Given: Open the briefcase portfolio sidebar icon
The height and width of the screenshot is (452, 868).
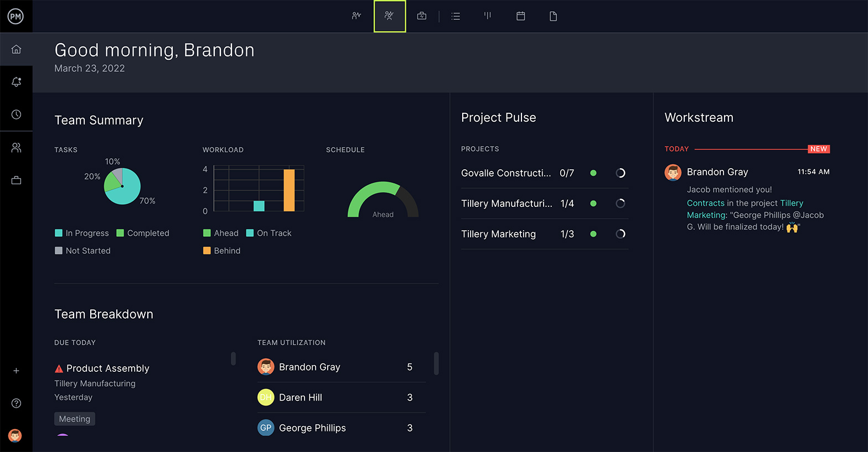Looking at the screenshot, I should pos(16,180).
